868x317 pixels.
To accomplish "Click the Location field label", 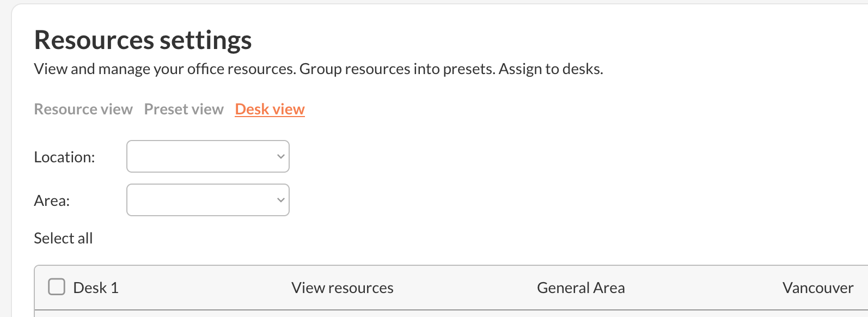I will pyautogui.click(x=64, y=157).
